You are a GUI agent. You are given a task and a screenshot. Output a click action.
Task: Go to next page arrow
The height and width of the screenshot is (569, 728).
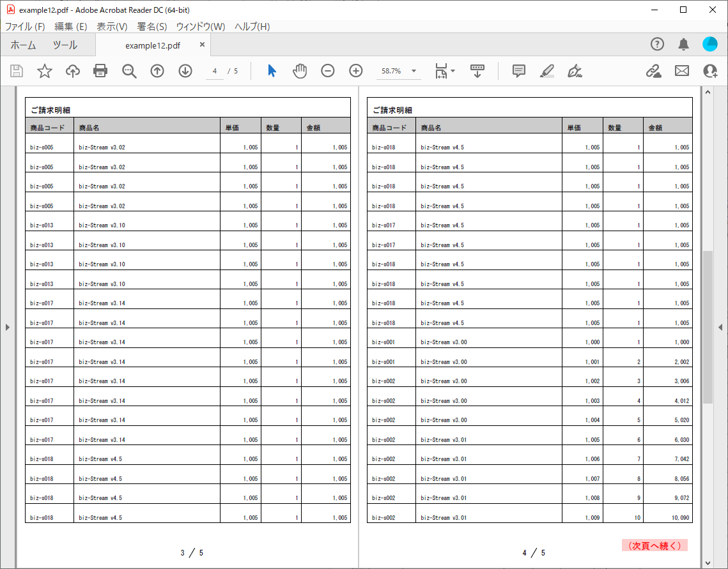185,71
